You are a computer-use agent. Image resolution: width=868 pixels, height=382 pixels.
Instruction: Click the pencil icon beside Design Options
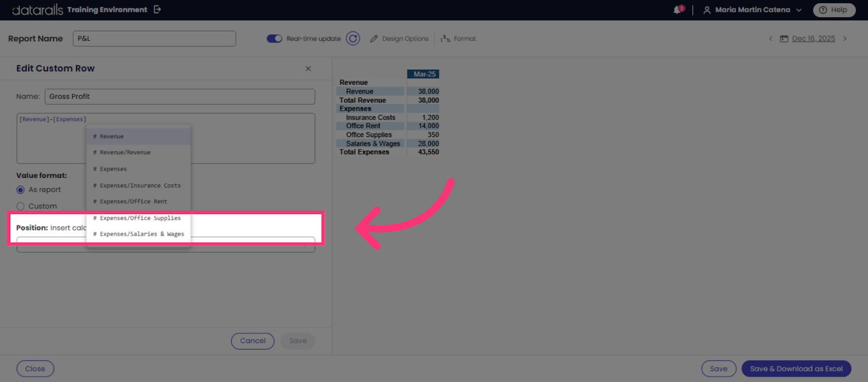pos(374,38)
